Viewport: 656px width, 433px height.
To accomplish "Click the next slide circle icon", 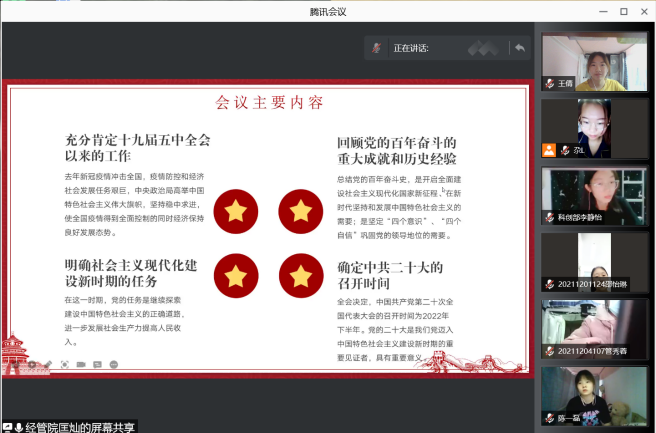I will click(31, 364).
